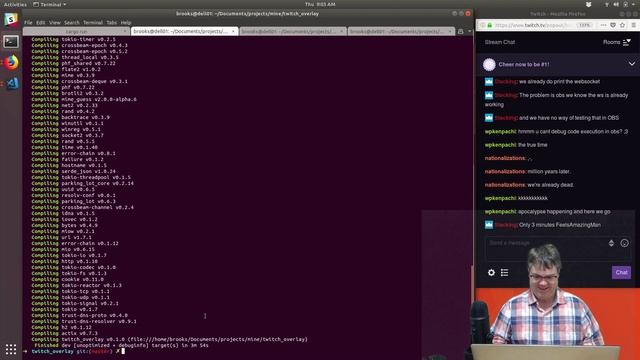Close the fourth terminal tab
Image resolution: width=640 pixels, height=360 pixels.
click(x=450, y=31)
